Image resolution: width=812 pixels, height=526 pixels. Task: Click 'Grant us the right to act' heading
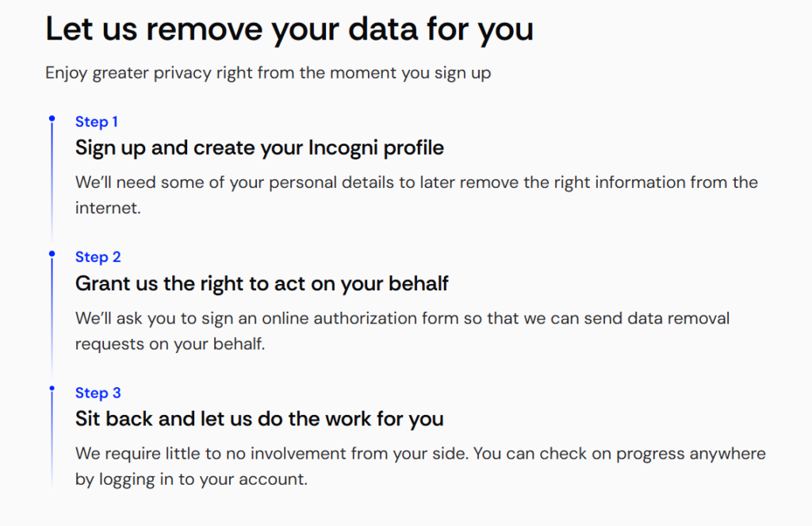262,284
